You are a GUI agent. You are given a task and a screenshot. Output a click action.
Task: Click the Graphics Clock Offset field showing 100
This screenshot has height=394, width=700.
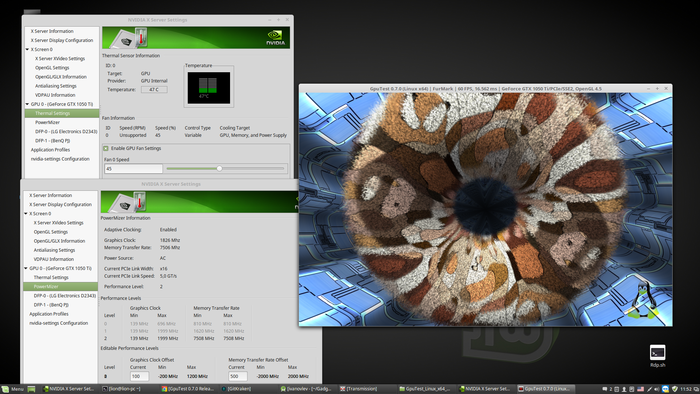(x=139, y=376)
